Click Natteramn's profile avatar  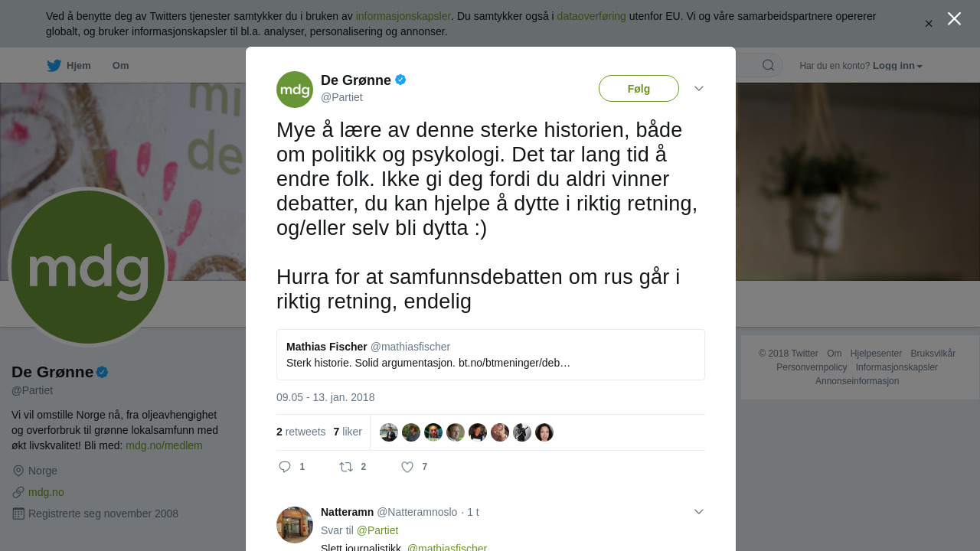click(x=295, y=525)
